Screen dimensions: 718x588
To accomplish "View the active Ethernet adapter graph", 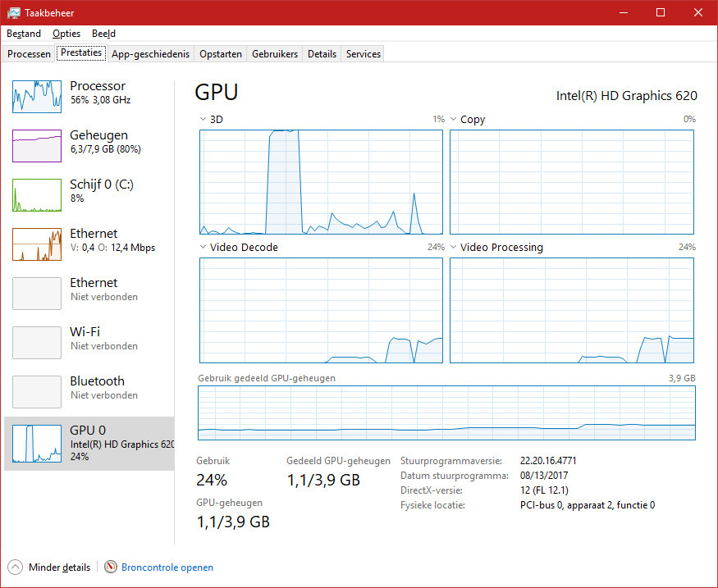I will (x=82, y=244).
